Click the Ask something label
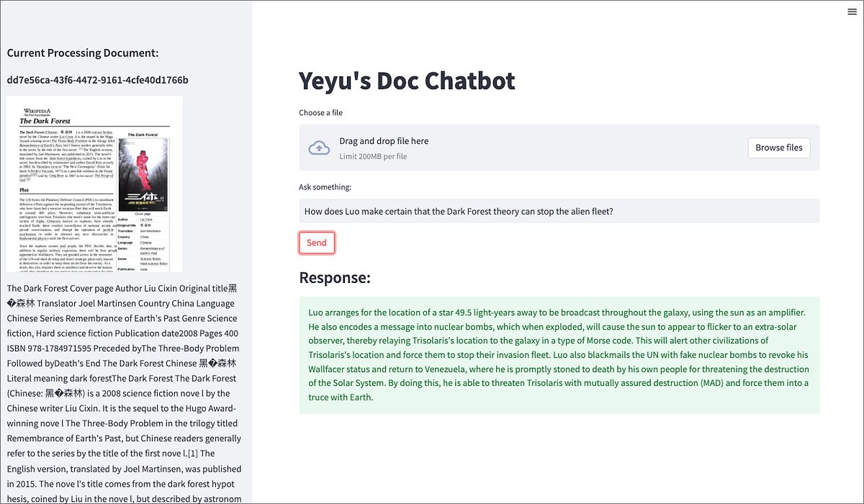The width and height of the screenshot is (864, 504). coord(325,187)
